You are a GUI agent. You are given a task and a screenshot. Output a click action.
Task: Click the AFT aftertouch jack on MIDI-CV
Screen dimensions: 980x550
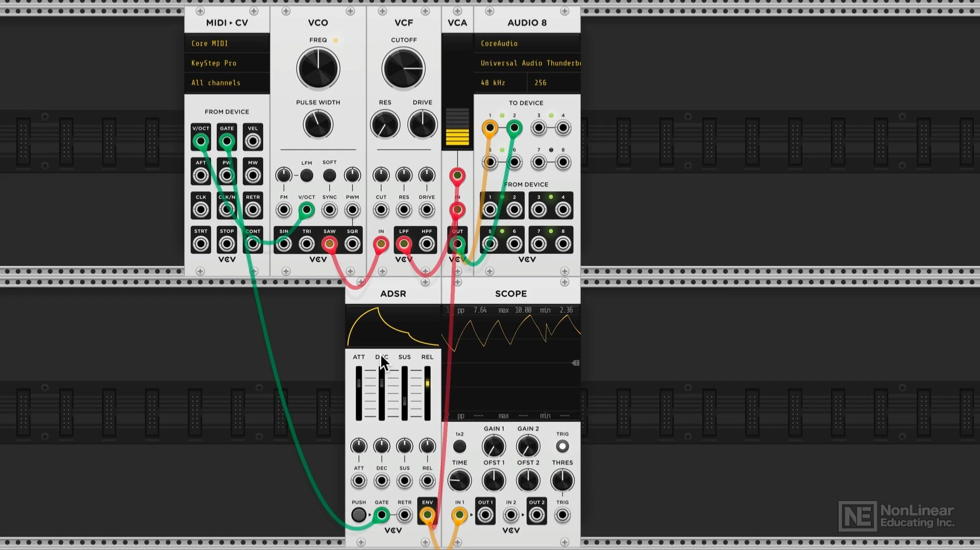pos(201,176)
